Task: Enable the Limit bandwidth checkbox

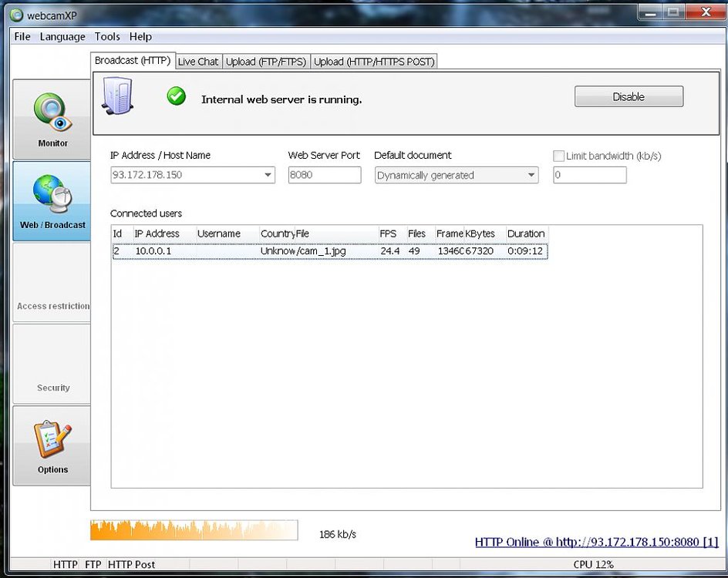Action: 558,156
